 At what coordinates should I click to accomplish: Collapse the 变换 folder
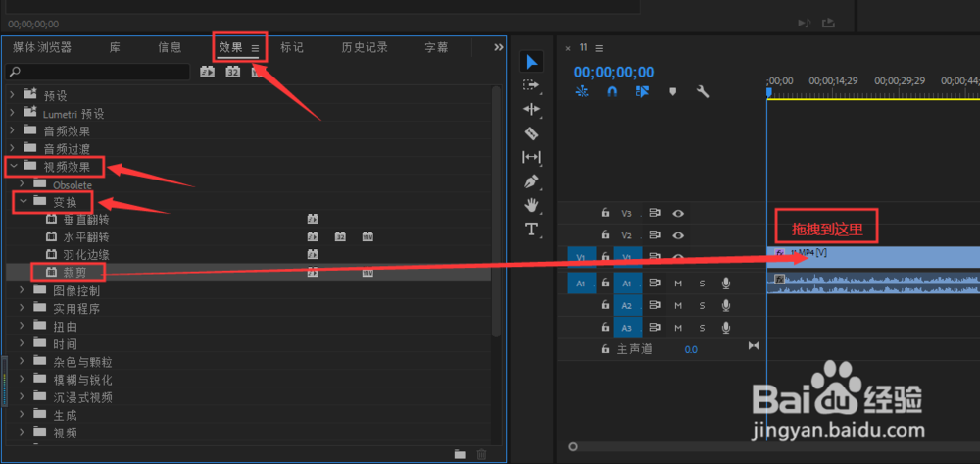click(24, 201)
